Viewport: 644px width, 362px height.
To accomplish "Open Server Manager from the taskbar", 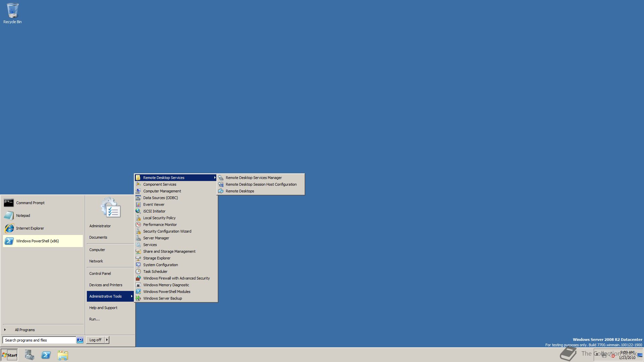I will pos(30,355).
